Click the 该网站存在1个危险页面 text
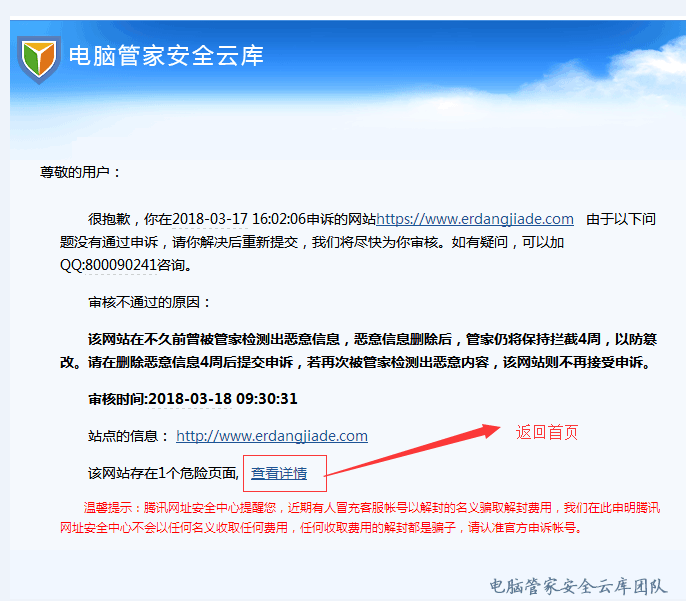The image size is (686, 601). [x=163, y=473]
